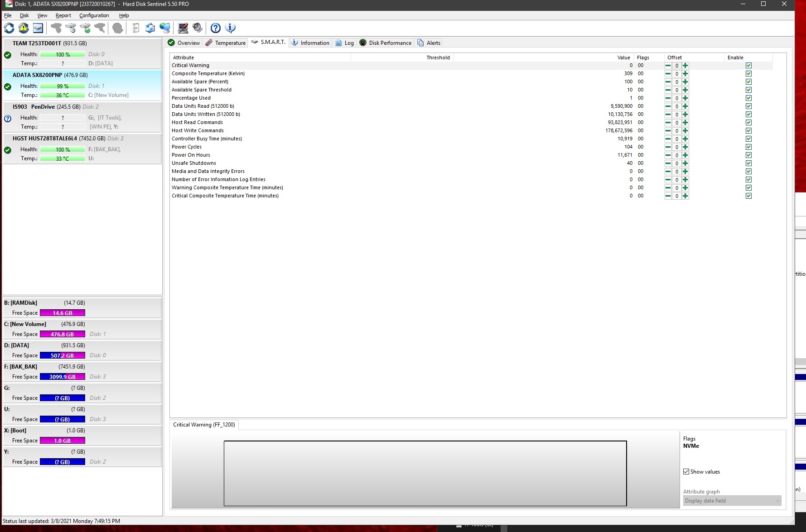Click the info speech bubble icon
The image size is (806, 532).
(230, 28)
